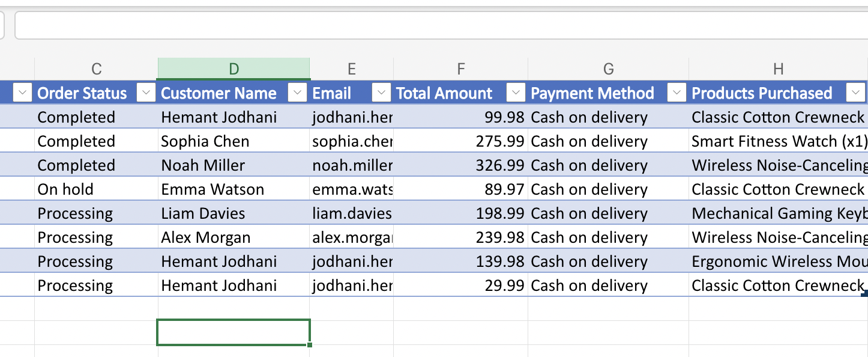Click into the formula bar input
Screen dimensions: 868x357
click(441, 25)
